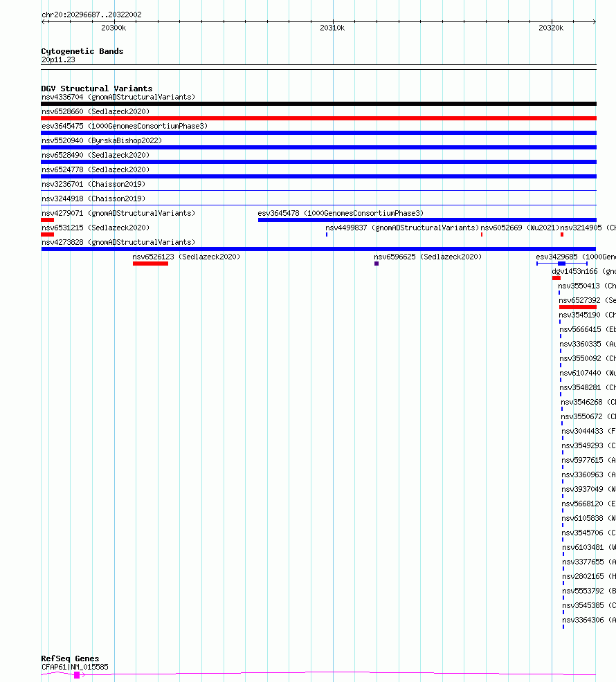Select the RefSeq Genes track title
Screen dimensions: 616x682
[x=70, y=658]
